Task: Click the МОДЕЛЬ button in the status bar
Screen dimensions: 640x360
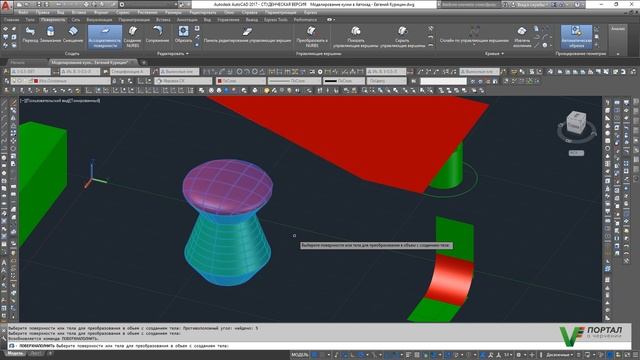Action: coord(300,355)
